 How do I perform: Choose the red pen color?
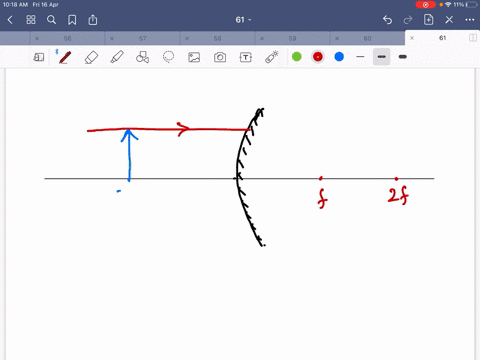coord(318,57)
